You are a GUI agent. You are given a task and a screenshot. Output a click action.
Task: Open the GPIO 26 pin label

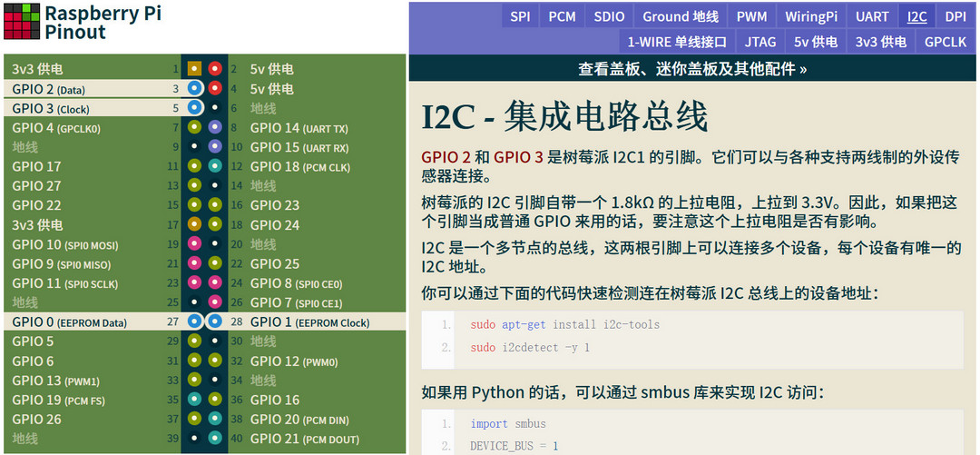[x=36, y=419]
